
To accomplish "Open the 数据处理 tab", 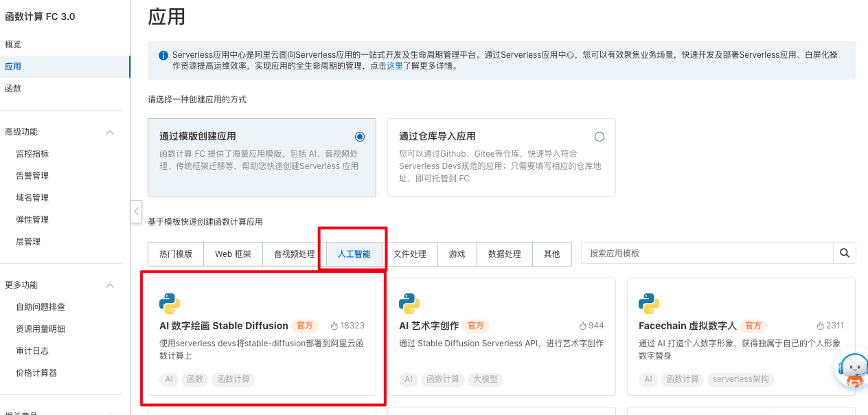I will click(x=505, y=254).
